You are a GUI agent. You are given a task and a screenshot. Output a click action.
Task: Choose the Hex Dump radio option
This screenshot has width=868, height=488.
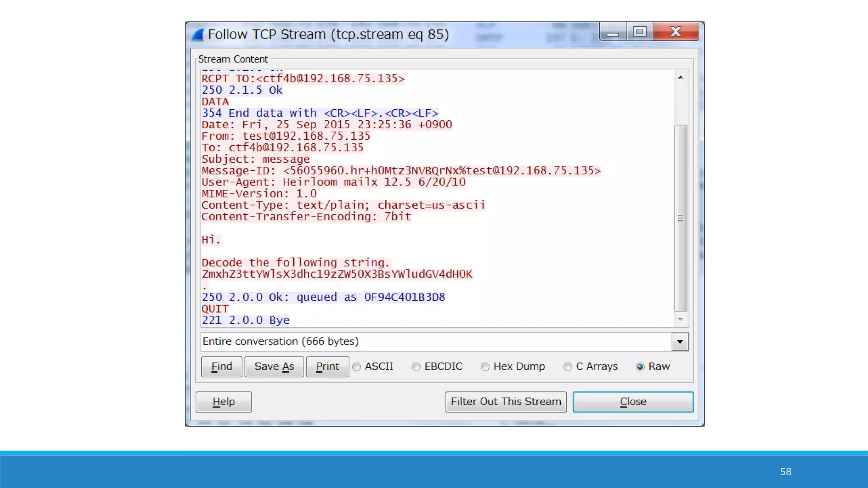(x=485, y=367)
